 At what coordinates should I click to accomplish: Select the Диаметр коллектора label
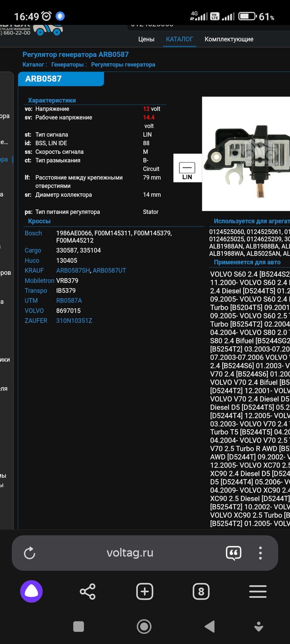[x=63, y=195]
